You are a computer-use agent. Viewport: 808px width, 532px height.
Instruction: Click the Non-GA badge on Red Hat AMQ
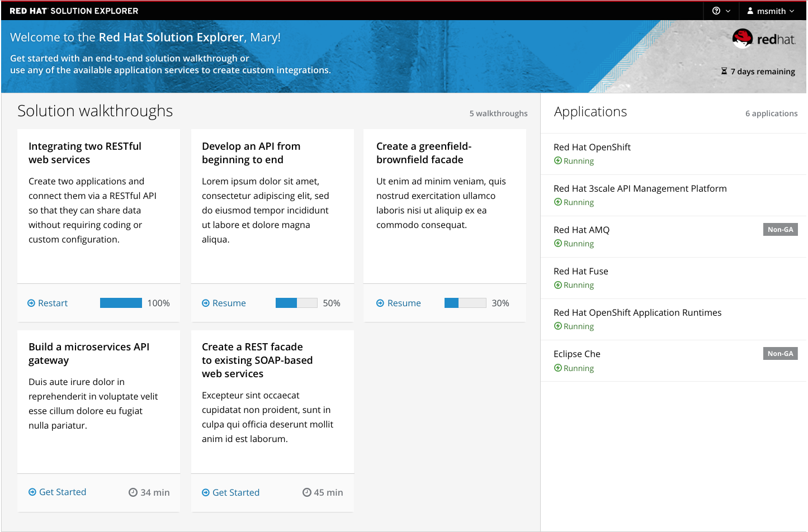point(781,230)
